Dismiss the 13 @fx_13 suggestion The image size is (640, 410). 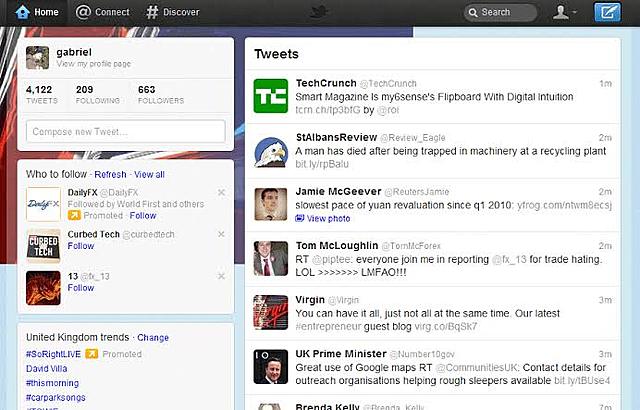point(221,276)
